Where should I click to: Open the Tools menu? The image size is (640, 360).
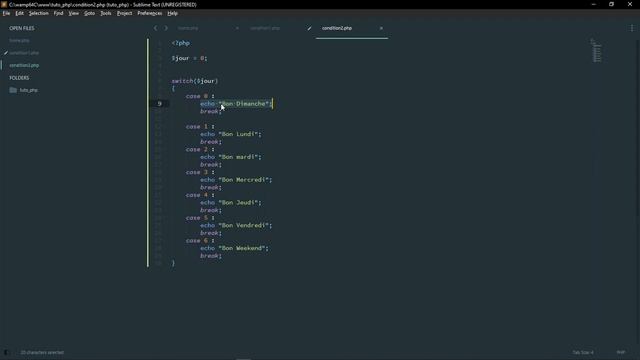106,13
